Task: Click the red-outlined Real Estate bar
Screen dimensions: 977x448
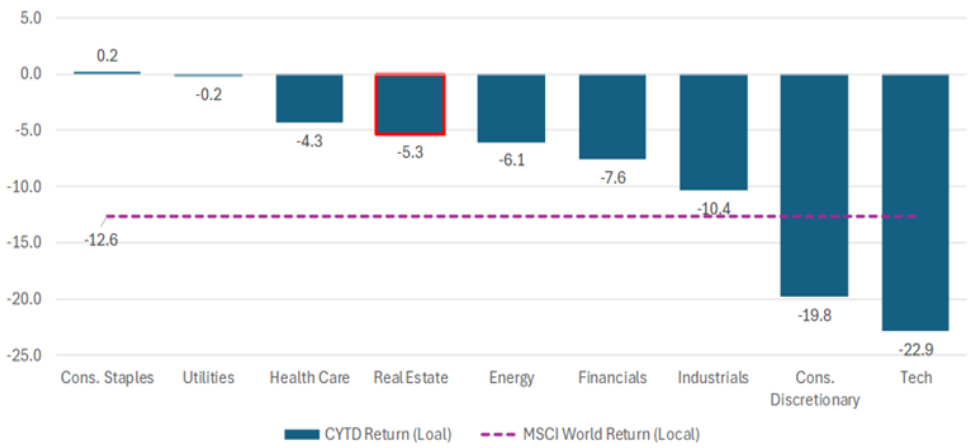Action: (x=409, y=104)
